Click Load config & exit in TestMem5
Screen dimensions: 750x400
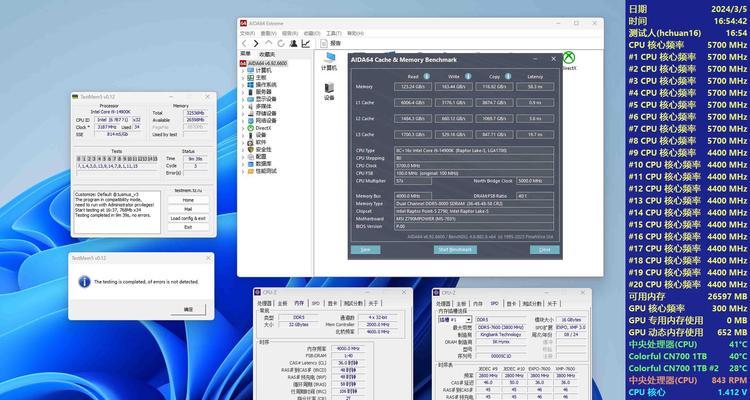pyautogui.click(x=188, y=218)
